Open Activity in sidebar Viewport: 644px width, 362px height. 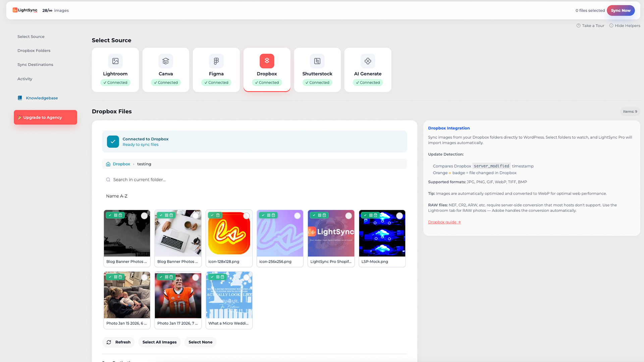(25, 79)
